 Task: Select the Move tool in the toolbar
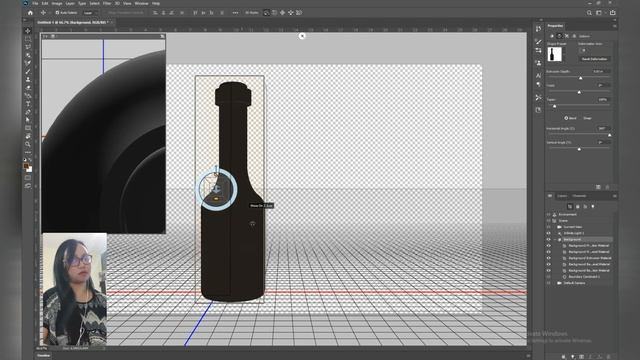[28, 31]
